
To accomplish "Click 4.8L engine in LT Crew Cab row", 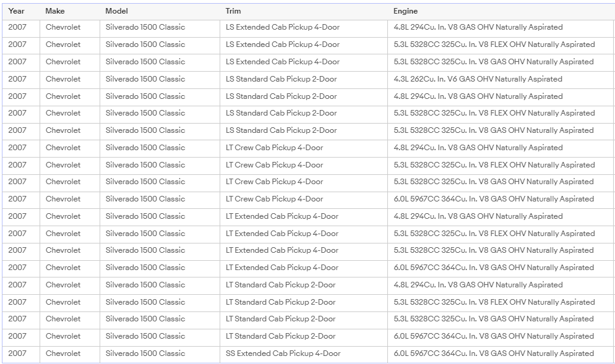I will 478,148.
